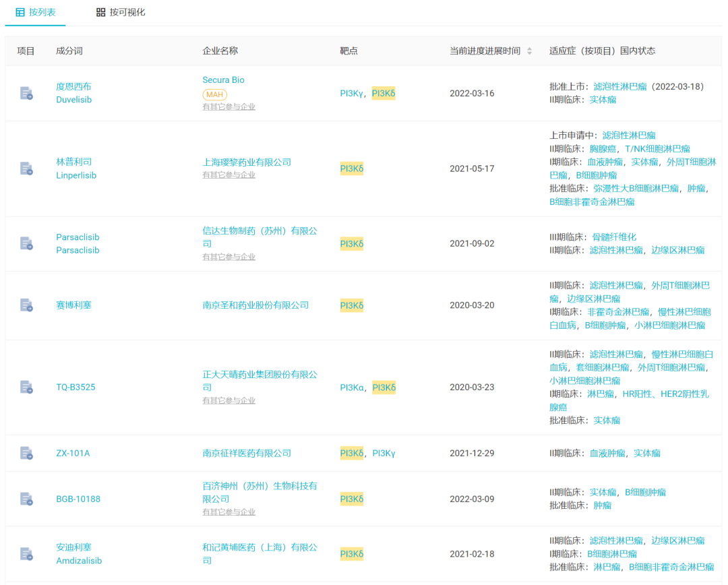Viewport: 728px width, 585px height.
Task: Click project icon for 赛博利塞 row
Action: (x=26, y=305)
